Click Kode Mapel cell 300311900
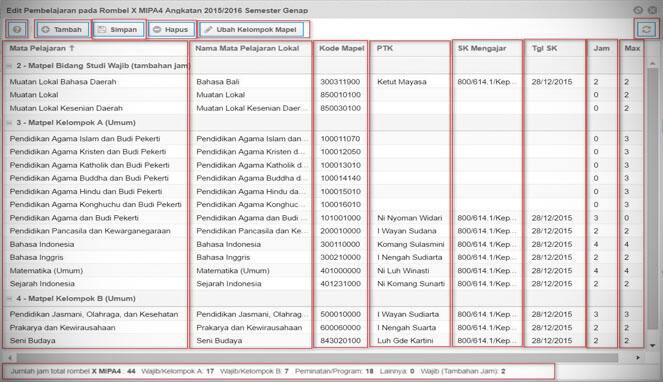663x382 pixels. pos(340,82)
